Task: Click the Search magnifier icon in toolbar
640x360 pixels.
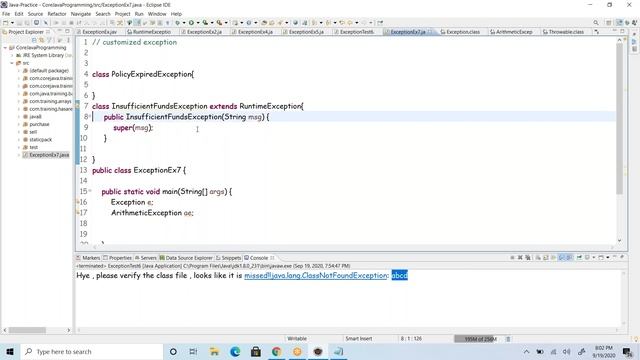Action: pos(596,22)
